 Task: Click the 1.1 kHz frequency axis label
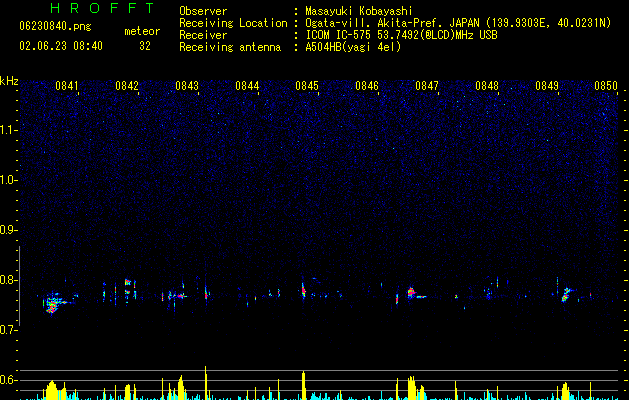click(9, 130)
